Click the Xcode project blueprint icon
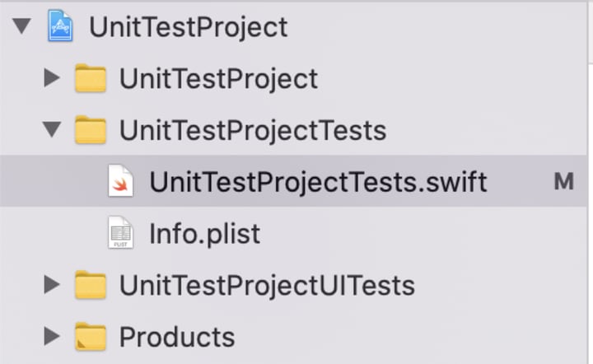 (x=62, y=26)
